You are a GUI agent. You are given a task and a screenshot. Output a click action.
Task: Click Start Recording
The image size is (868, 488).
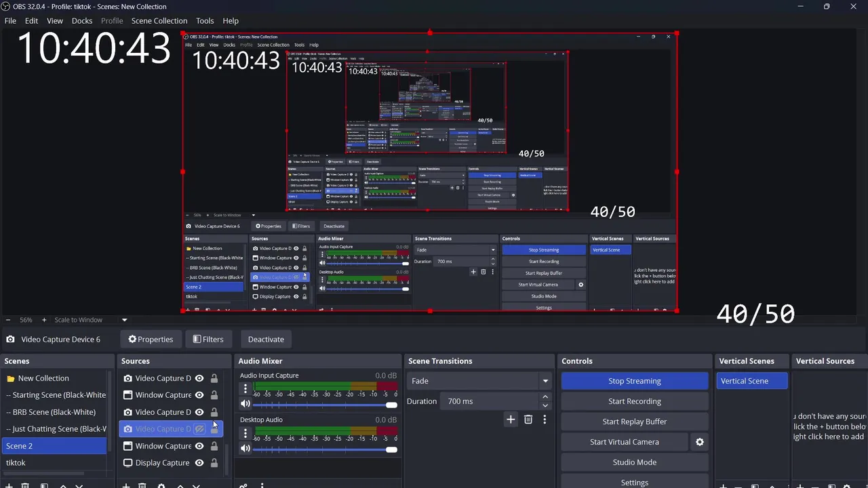coord(635,401)
